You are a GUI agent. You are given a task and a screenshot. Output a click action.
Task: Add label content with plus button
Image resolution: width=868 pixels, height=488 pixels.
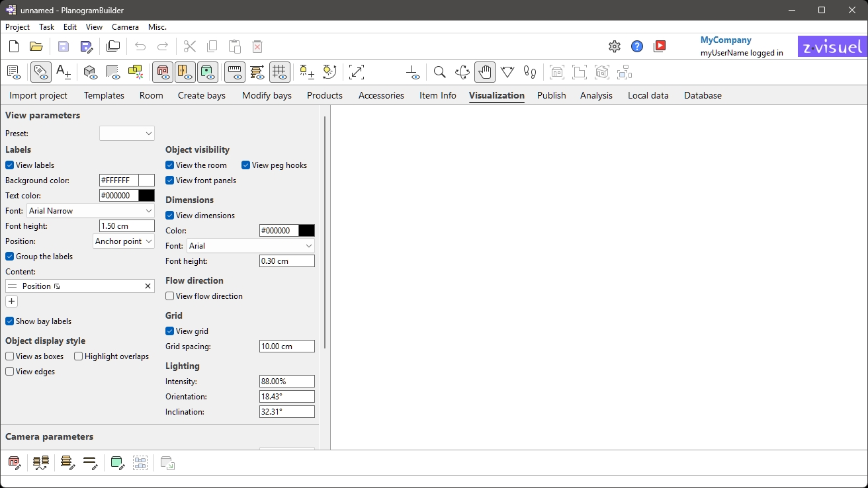[12, 302]
